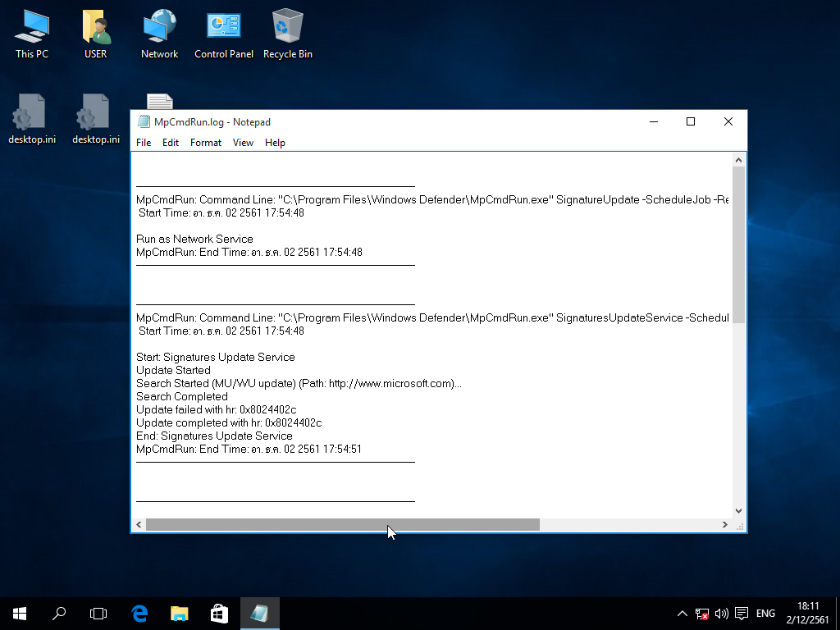Screen dimensions: 840x630
Task: Click the volume speaker tray icon
Action: pyautogui.click(x=722, y=613)
